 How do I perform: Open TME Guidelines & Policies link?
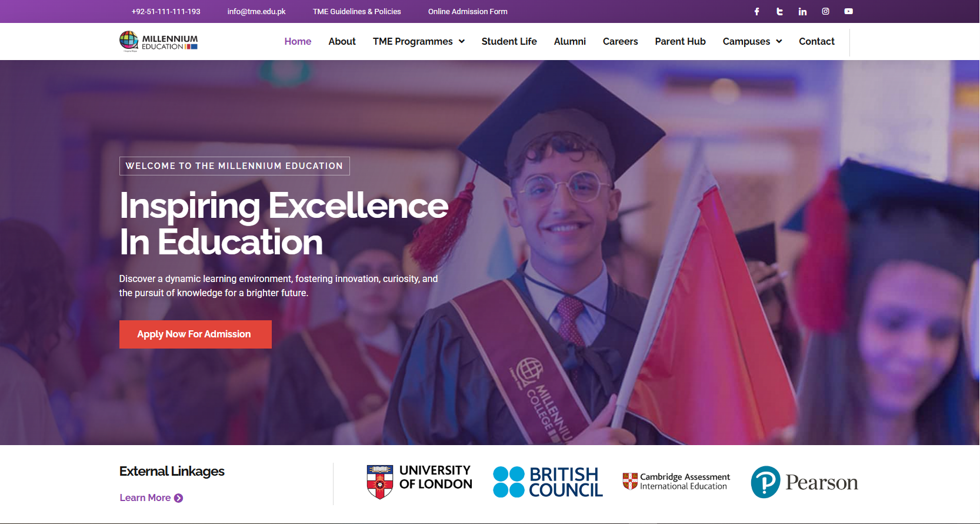[x=356, y=11]
